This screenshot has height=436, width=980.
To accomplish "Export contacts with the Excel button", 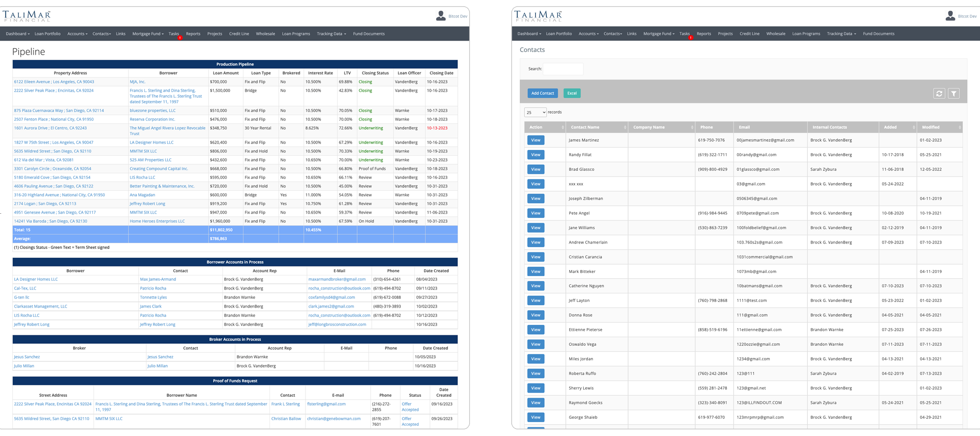I will pyautogui.click(x=572, y=93).
